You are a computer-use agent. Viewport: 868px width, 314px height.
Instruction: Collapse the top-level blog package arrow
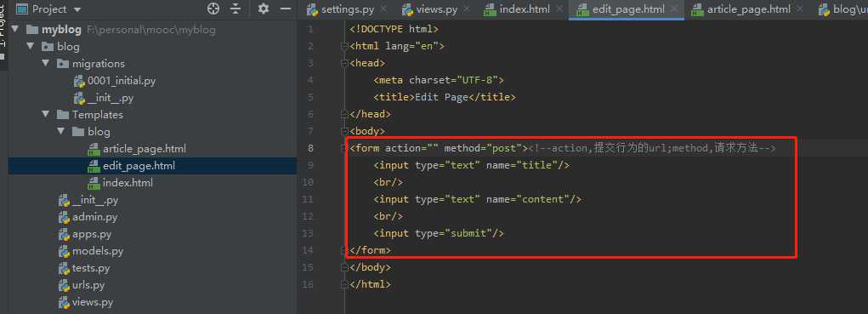[30, 47]
